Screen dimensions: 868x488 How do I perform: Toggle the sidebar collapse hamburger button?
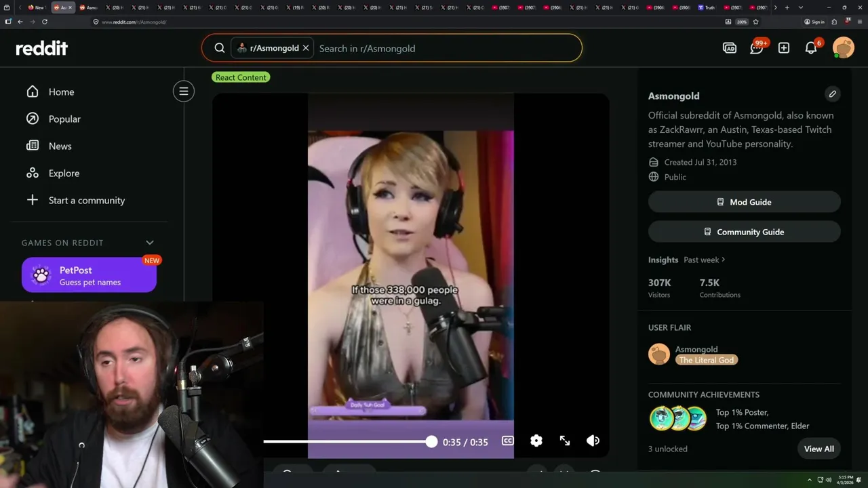pos(183,91)
